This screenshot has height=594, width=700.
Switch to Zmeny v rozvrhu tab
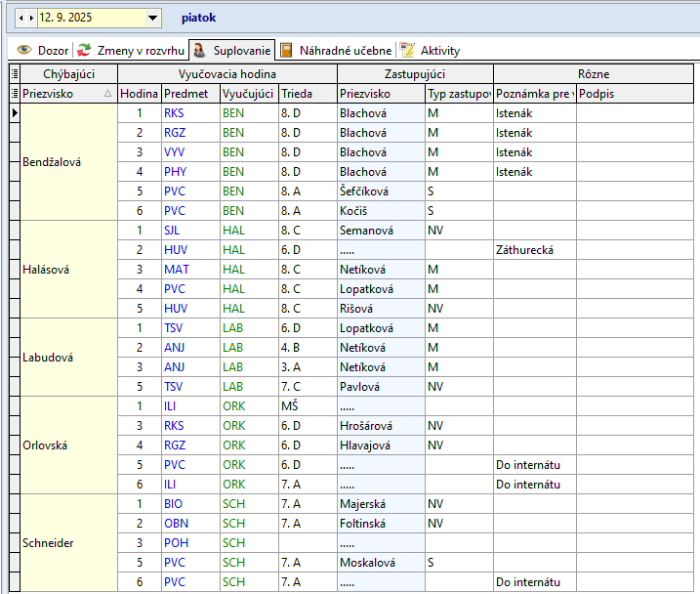(131, 51)
